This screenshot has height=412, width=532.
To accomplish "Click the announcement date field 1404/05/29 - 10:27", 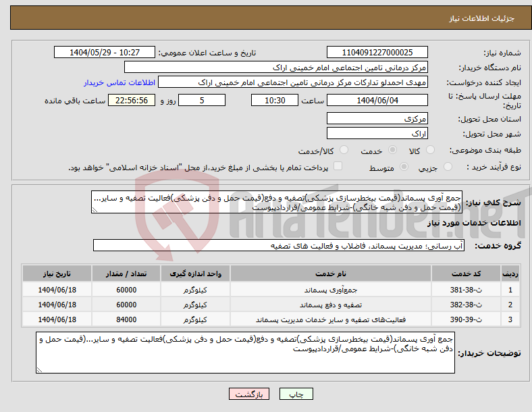I will 105,52.
